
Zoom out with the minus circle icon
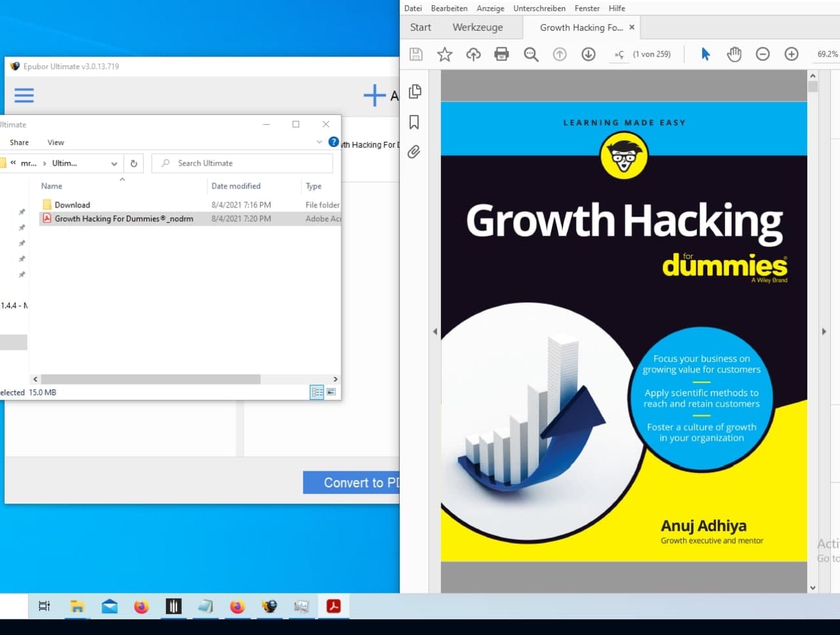763,55
